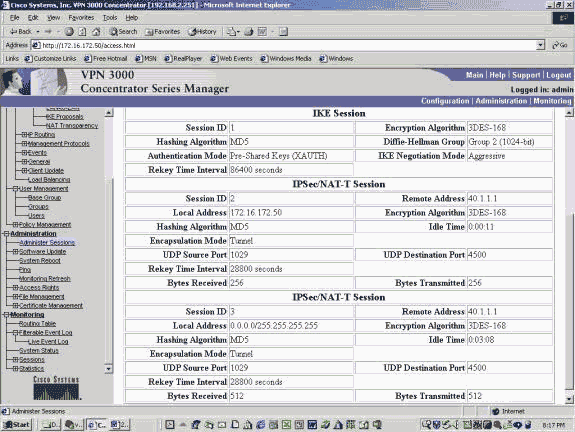The image size is (575, 432).
Task: Click the Refresh page icon
Action: [83, 32]
